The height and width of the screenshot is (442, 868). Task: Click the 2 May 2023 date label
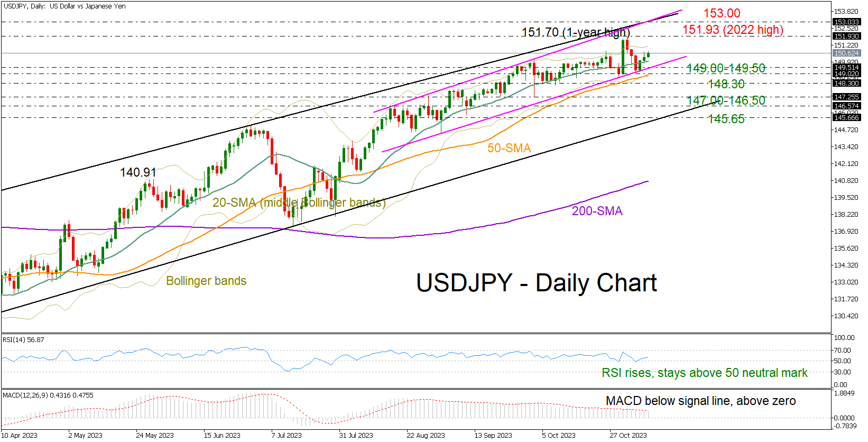[85, 436]
